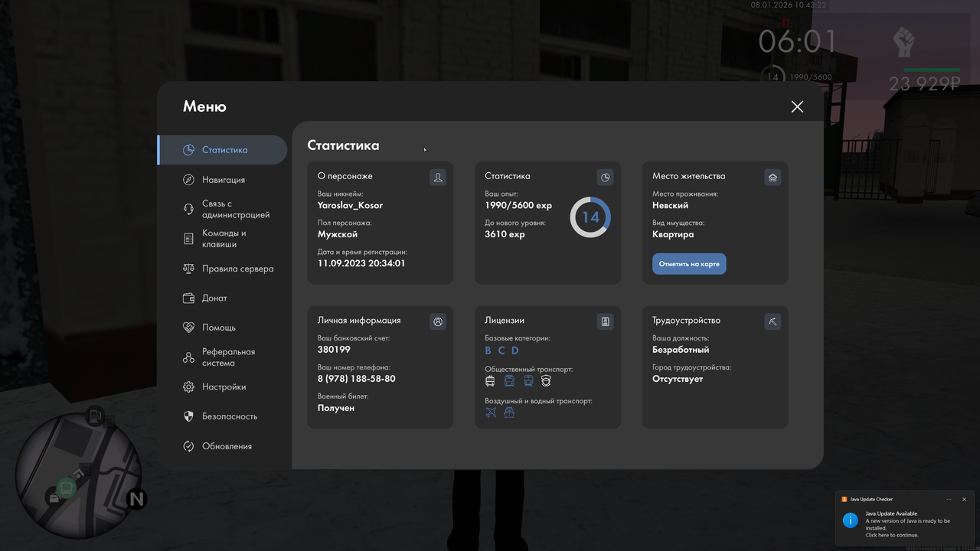Click the ship license icon
The width and height of the screenshot is (980, 551).
(509, 412)
